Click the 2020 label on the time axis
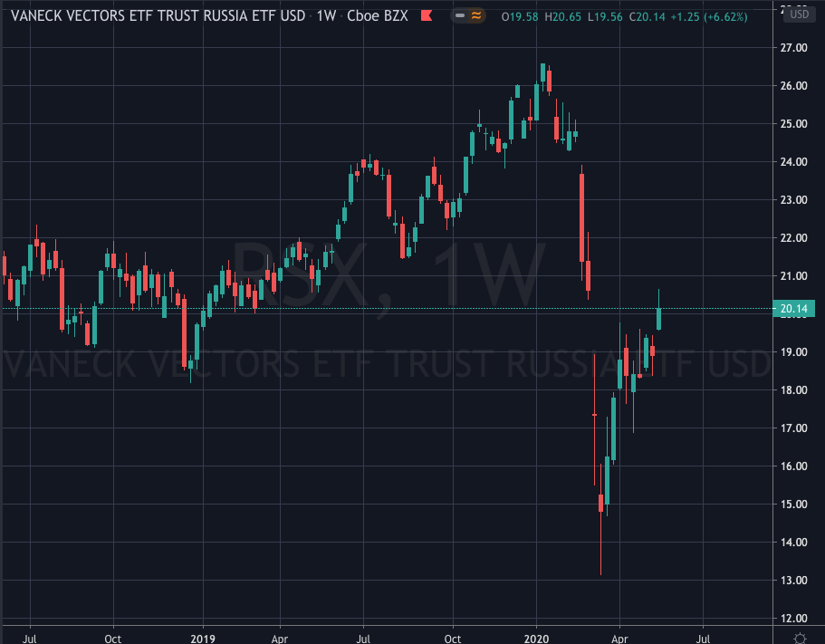Image resolution: width=825 pixels, height=644 pixels. click(537, 639)
